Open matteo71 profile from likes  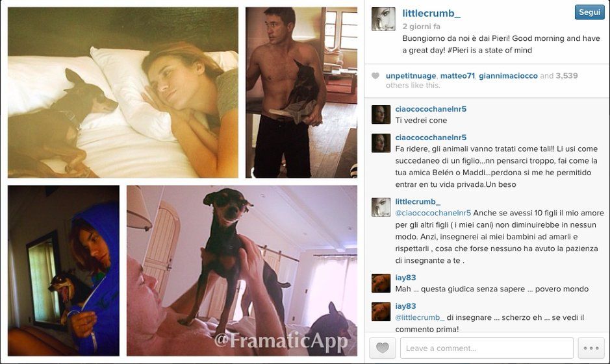(x=457, y=76)
